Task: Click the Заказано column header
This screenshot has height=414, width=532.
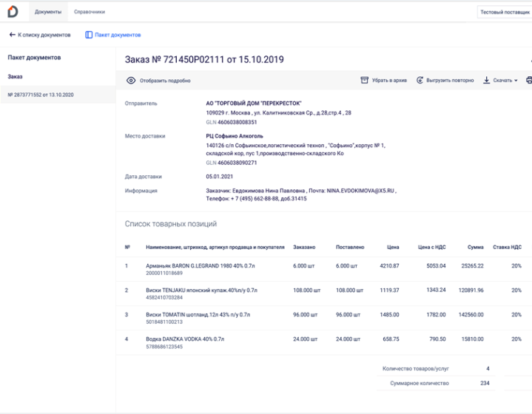Action: [304, 247]
